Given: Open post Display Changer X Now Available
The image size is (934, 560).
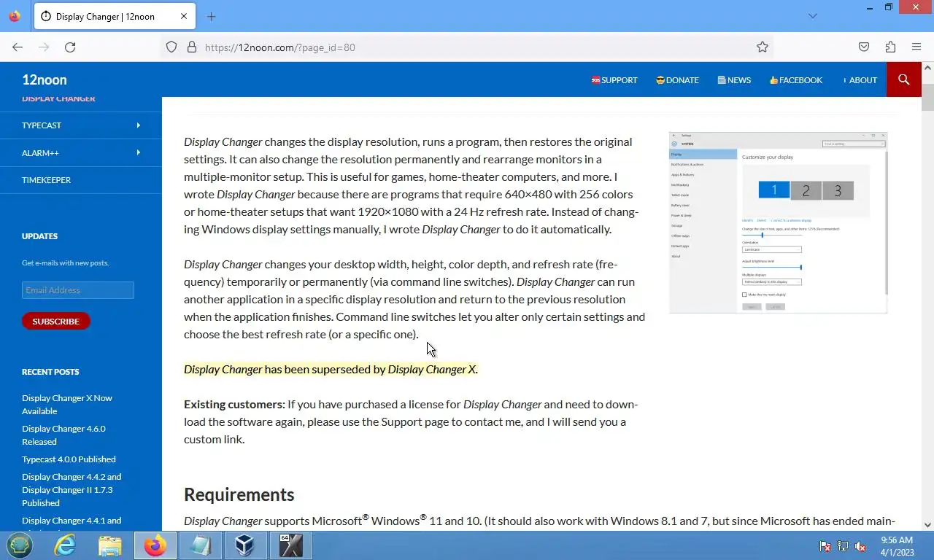Looking at the screenshot, I should pos(67,405).
